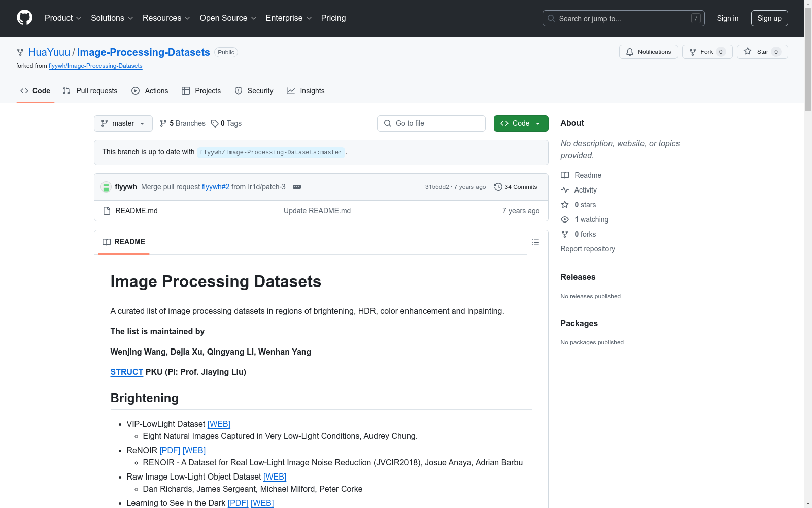The height and width of the screenshot is (508, 812).
Task: Click the Update README.md commit message
Action: click(317, 211)
